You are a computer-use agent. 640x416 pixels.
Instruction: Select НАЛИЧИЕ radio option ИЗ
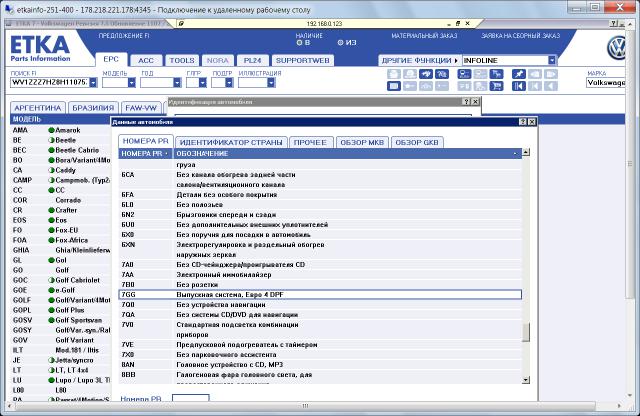(340, 42)
